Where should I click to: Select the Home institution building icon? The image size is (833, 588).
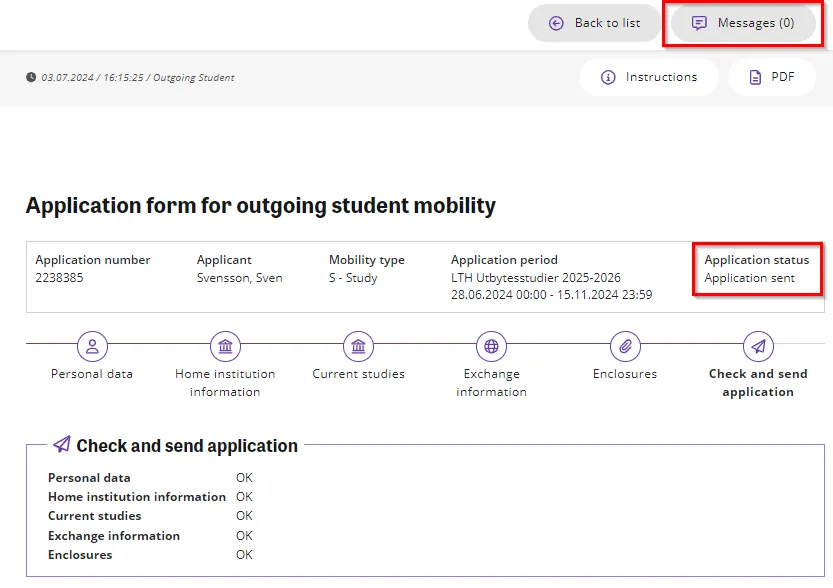225,347
